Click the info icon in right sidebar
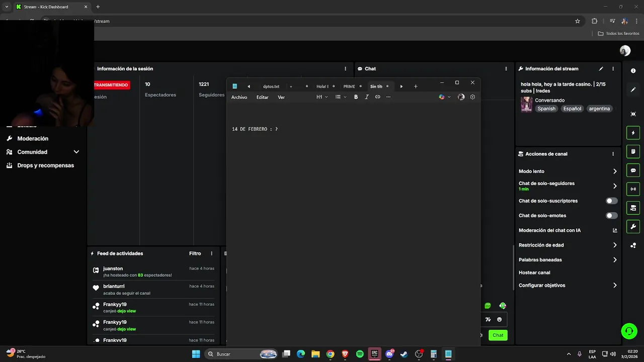This screenshot has height=362, width=644. [633, 71]
